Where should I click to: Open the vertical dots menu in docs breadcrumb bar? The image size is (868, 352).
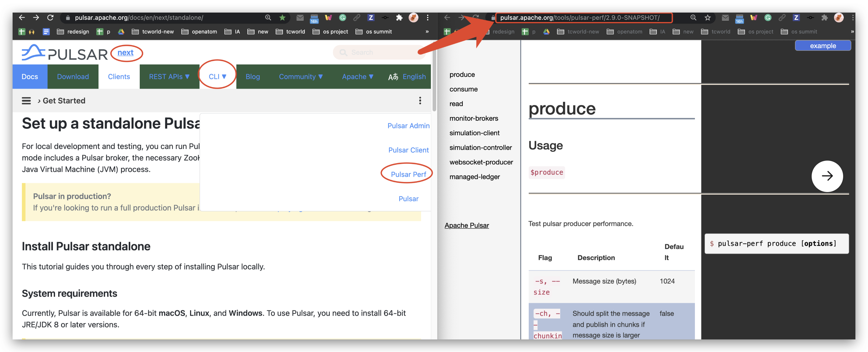pos(420,101)
